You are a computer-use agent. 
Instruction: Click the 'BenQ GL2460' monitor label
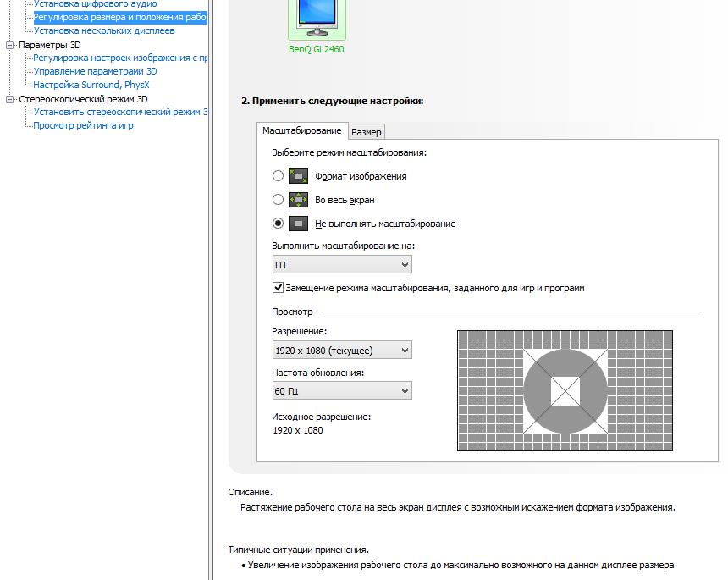317,49
